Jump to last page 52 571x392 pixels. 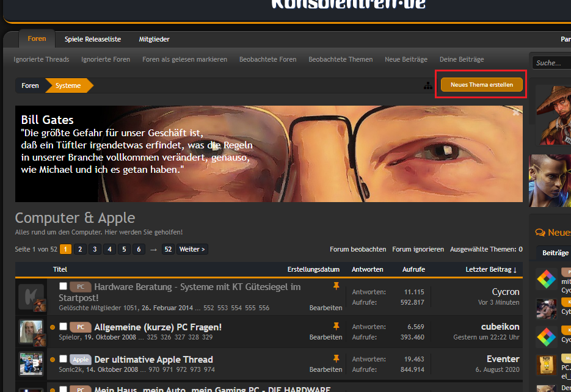click(x=168, y=249)
